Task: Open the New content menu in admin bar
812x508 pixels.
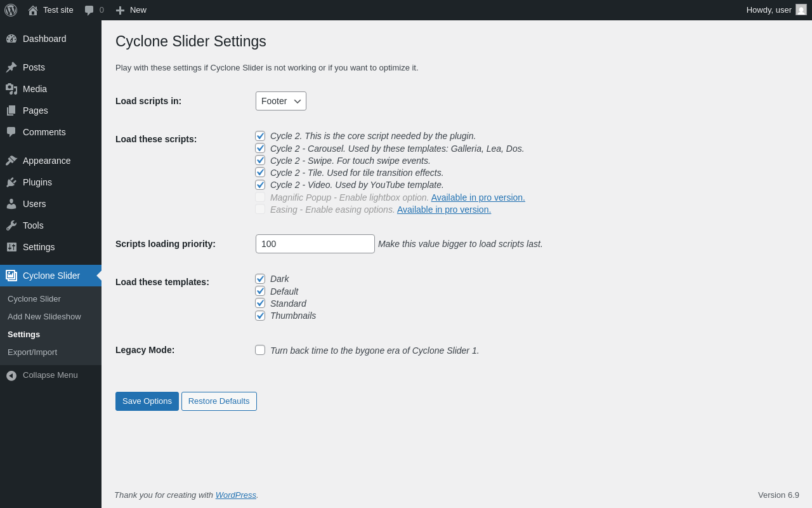Action: [x=131, y=10]
